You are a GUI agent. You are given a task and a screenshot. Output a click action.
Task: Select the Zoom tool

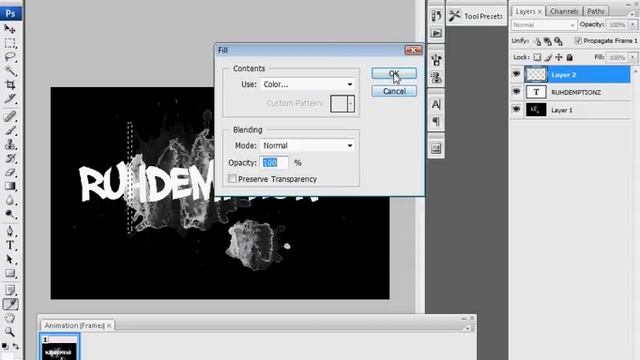(10, 332)
